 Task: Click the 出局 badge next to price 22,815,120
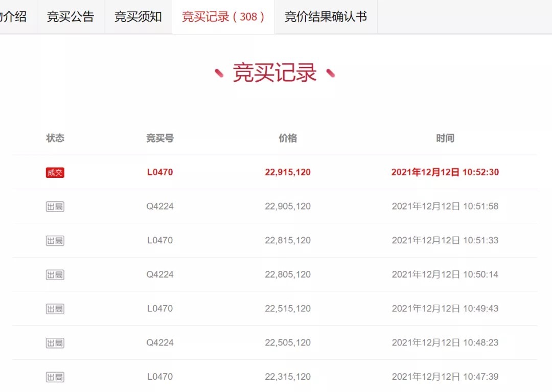(x=55, y=240)
